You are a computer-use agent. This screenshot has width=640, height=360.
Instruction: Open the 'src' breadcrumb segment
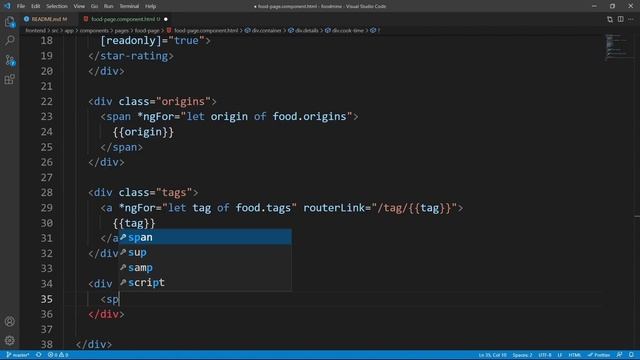[x=55, y=31]
